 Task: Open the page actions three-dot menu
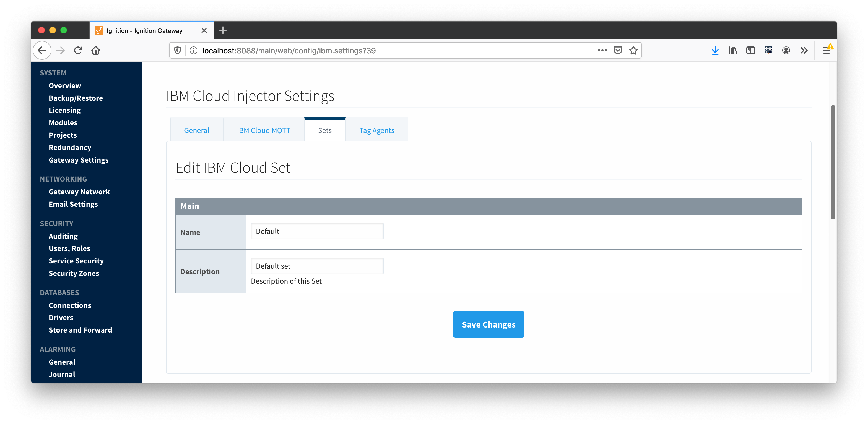tap(602, 51)
